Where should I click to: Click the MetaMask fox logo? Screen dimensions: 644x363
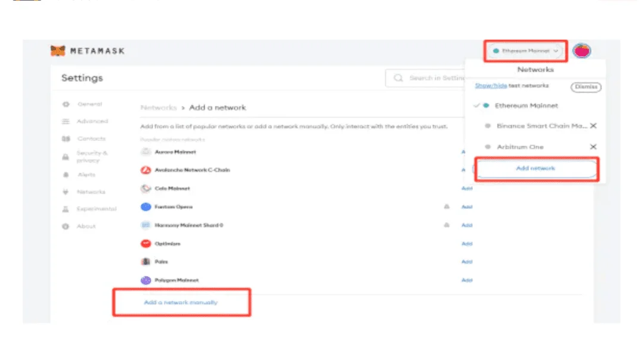tap(57, 51)
